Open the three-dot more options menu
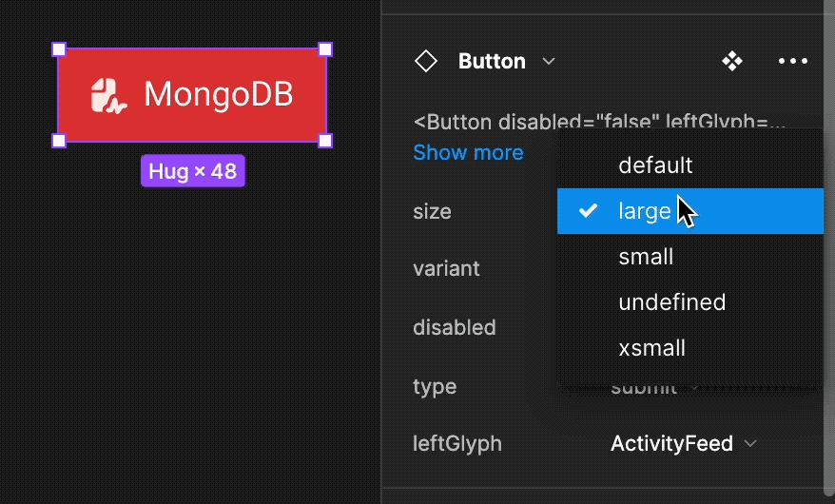The image size is (835, 504). coord(792,62)
